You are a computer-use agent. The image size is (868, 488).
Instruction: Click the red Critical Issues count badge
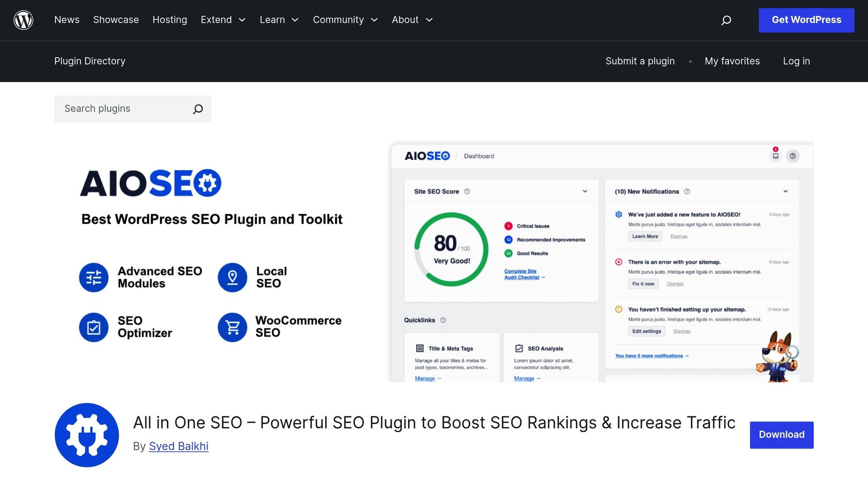508,226
